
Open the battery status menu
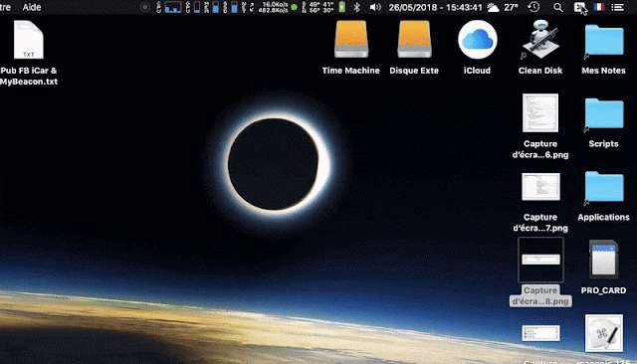click(342, 7)
